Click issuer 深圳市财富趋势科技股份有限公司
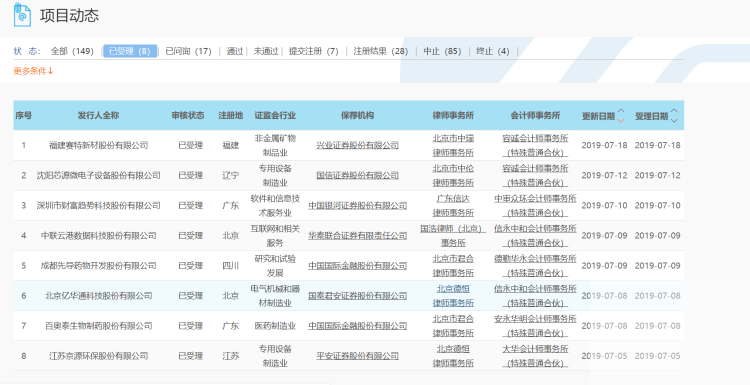This screenshot has height=385, width=750. (99, 206)
